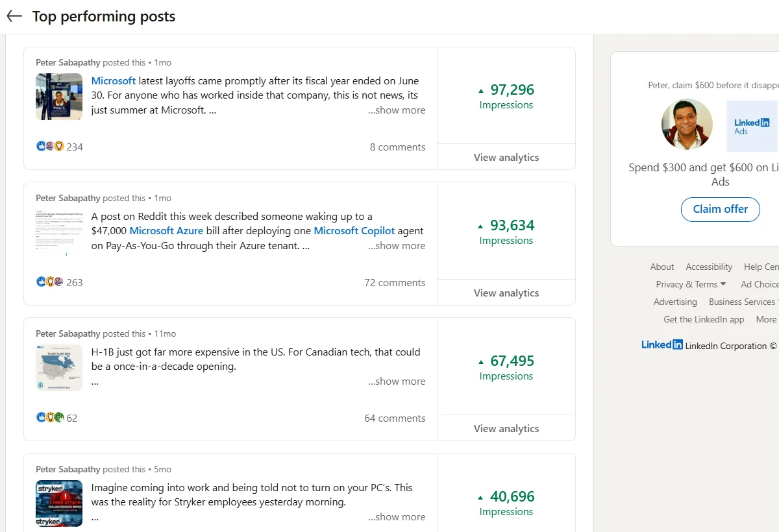The width and height of the screenshot is (779, 532).
Task: Click Peter Sabapathy on the 11mo post
Action: [x=68, y=333]
